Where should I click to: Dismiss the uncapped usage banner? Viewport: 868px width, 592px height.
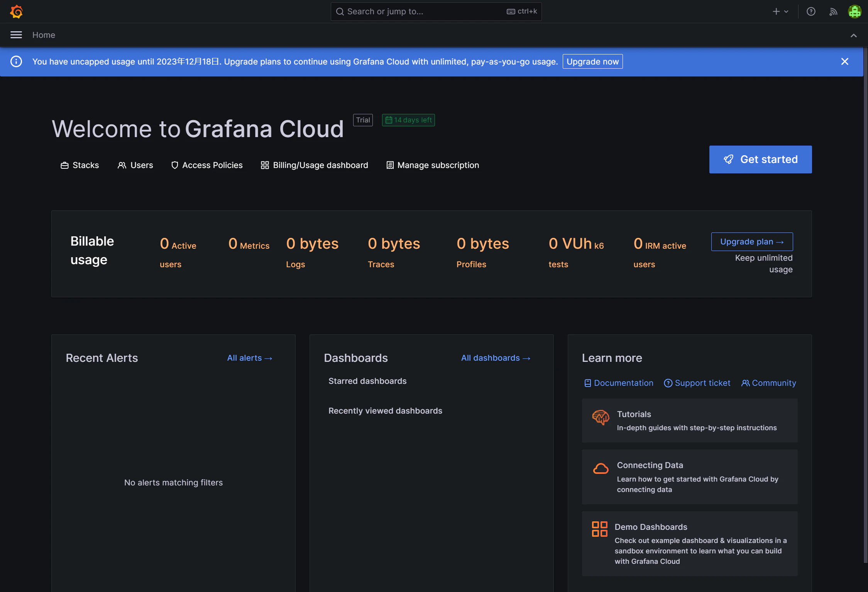click(x=844, y=61)
